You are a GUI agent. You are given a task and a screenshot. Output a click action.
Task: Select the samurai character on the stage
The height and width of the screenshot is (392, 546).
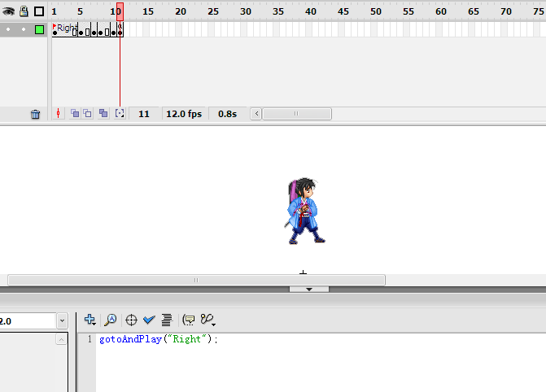pos(305,211)
